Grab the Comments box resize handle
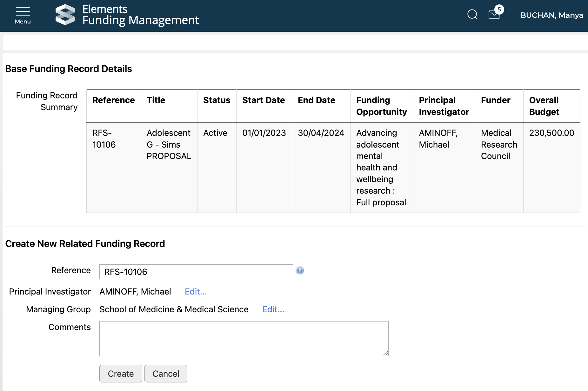The image size is (588, 391). click(385, 353)
